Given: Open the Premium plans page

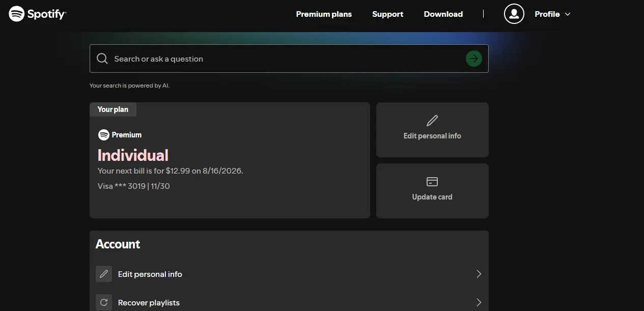Looking at the screenshot, I should pyautogui.click(x=324, y=14).
